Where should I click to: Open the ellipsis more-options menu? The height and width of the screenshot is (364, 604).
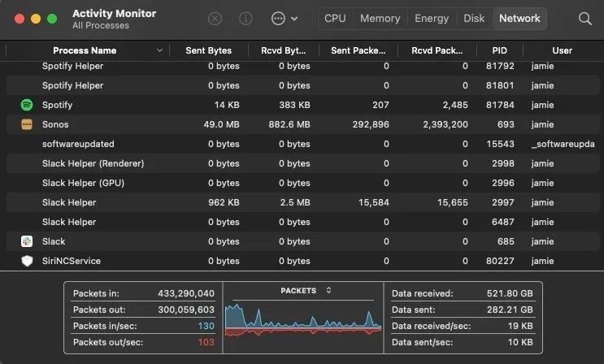[283, 18]
